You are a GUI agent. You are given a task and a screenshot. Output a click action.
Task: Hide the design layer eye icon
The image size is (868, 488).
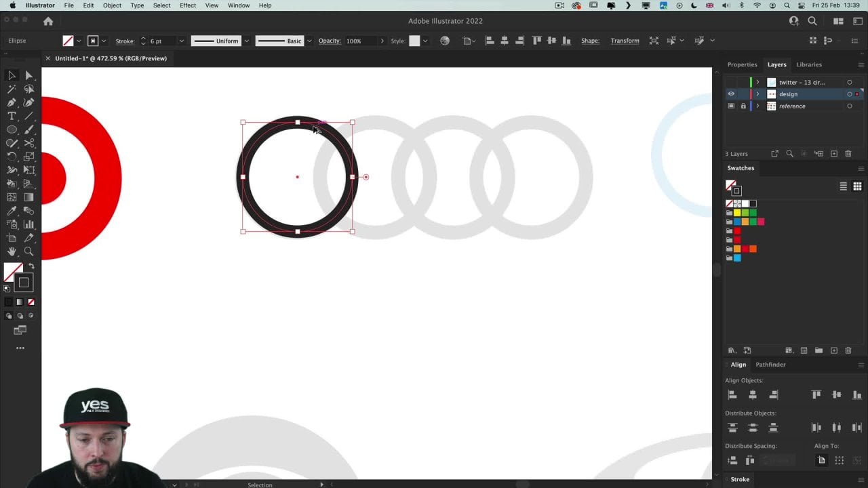(x=731, y=94)
